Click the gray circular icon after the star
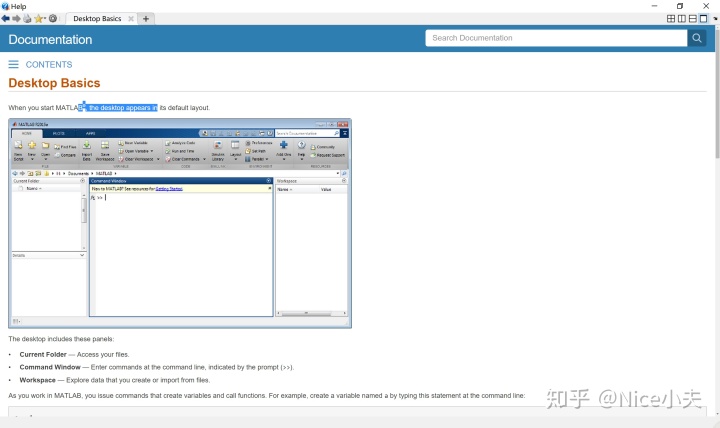Viewport: 720px width, 428px height. point(53,18)
